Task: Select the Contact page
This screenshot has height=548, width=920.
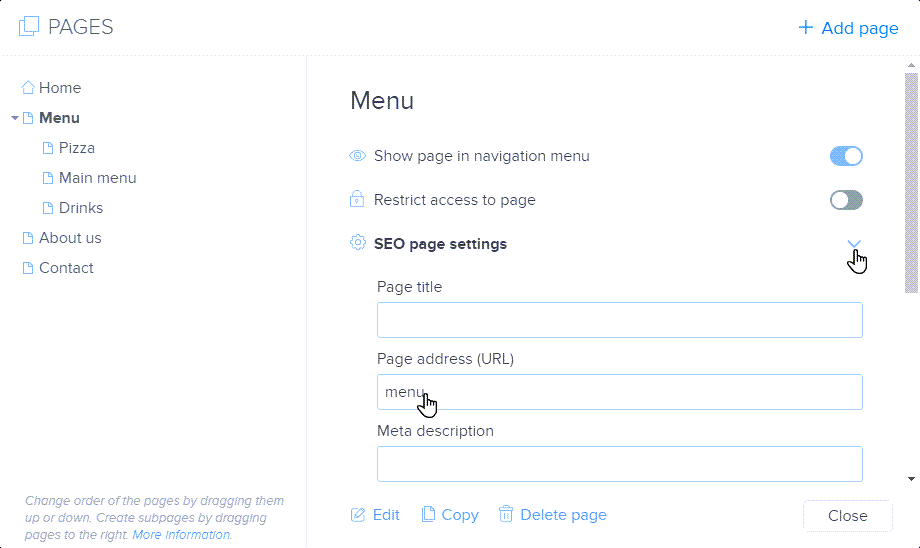Action: click(x=66, y=268)
